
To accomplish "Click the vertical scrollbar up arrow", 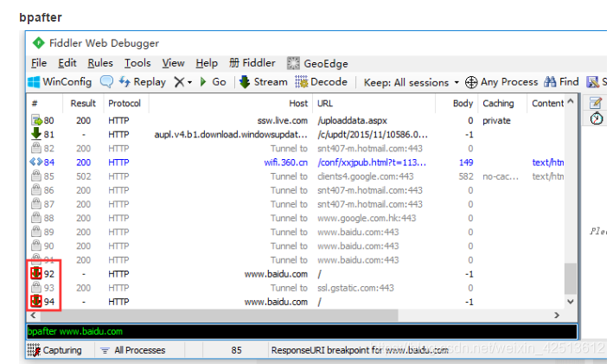I will [571, 101].
